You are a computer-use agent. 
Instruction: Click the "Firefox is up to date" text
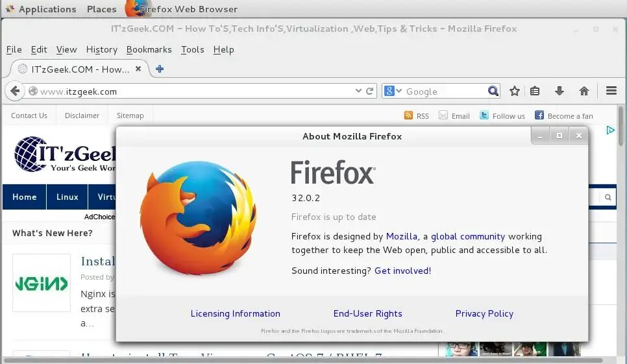coord(334,217)
